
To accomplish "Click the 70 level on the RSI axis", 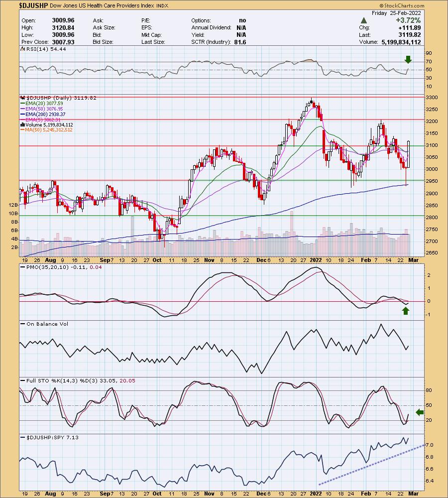I will coord(429,62).
